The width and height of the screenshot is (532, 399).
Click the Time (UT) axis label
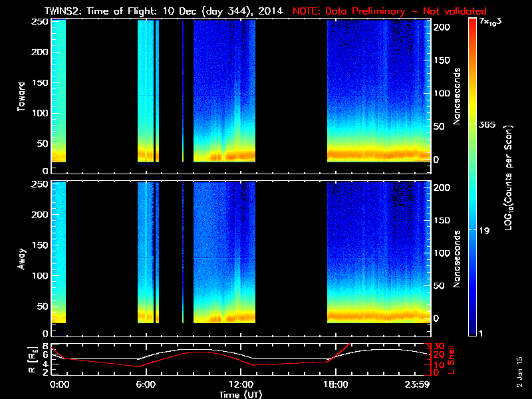[x=241, y=394]
